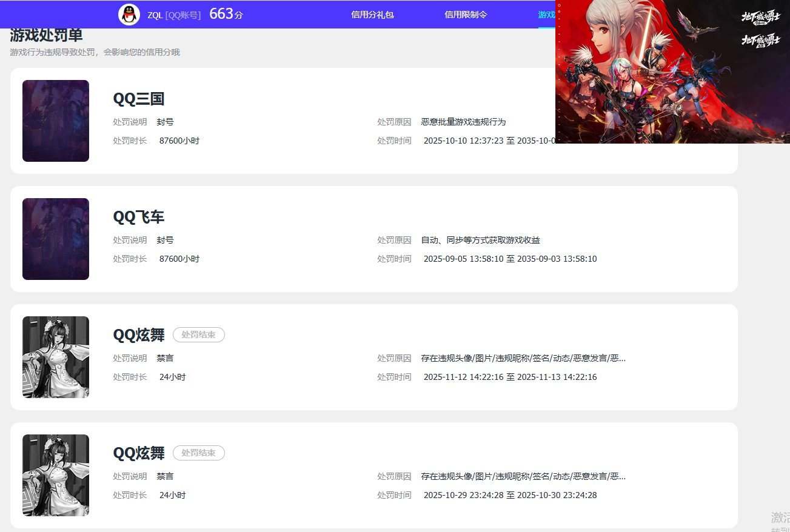Screen dimensions: 790x532
Task: Click 87600小时 duration in the QQ飞车 card
Action: (179, 259)
